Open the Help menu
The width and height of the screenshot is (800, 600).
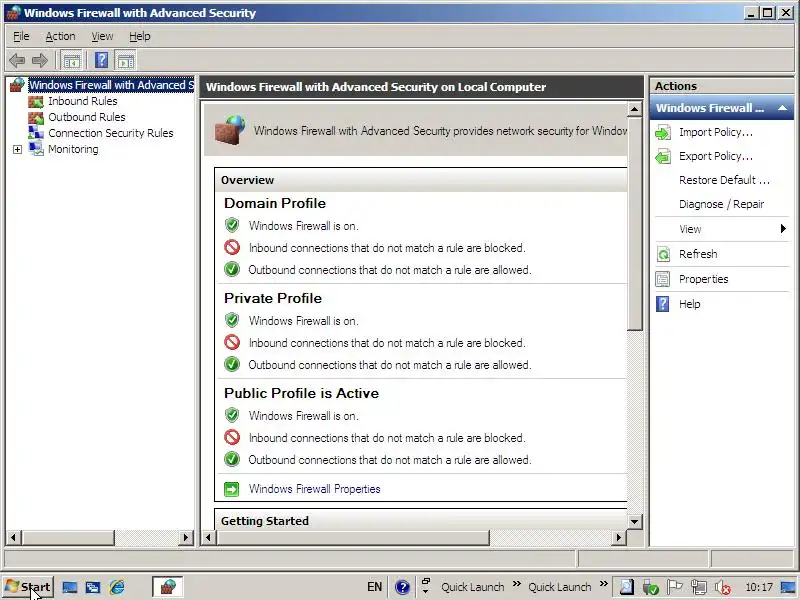(140, 36)
